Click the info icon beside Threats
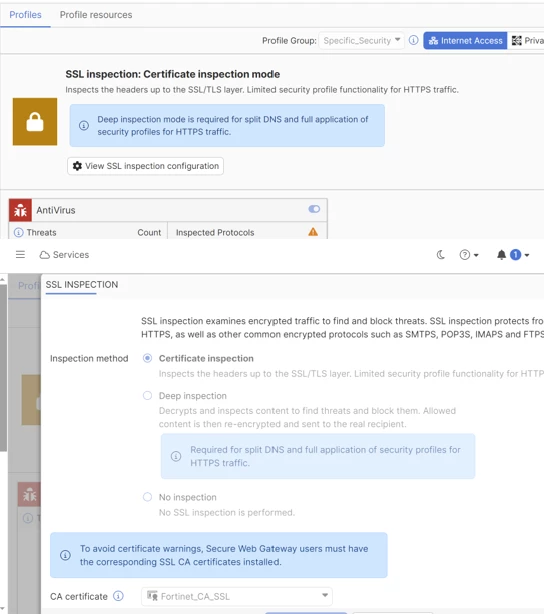The image size is (544, 614). 18,233
